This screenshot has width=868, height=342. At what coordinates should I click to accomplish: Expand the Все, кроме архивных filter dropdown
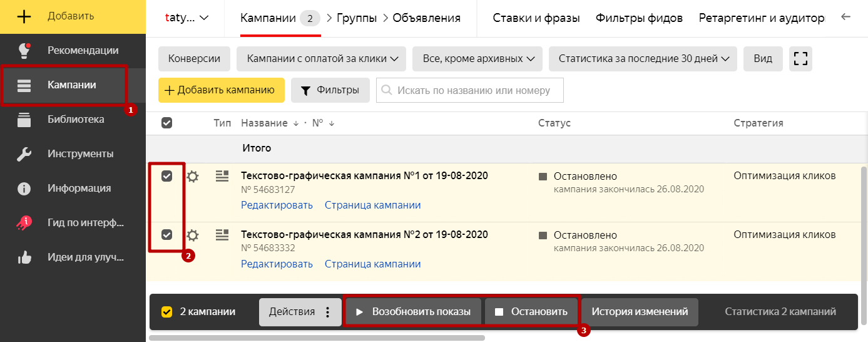coord(477,59)
